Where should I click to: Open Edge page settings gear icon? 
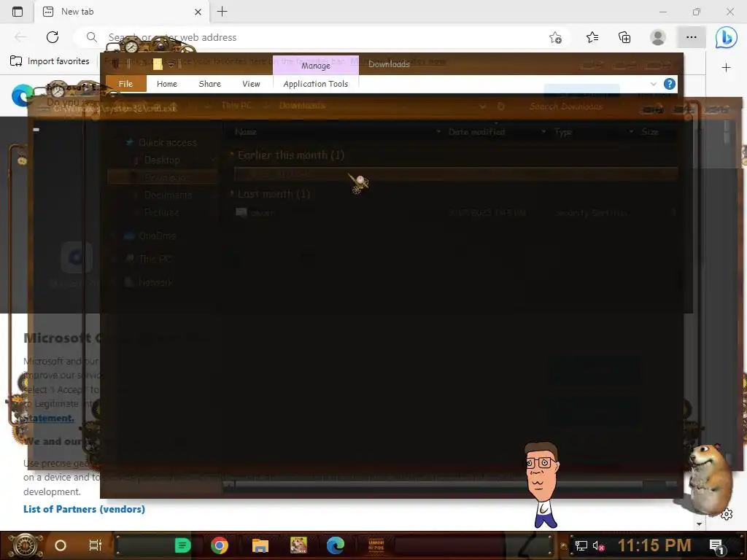(727, 514)
